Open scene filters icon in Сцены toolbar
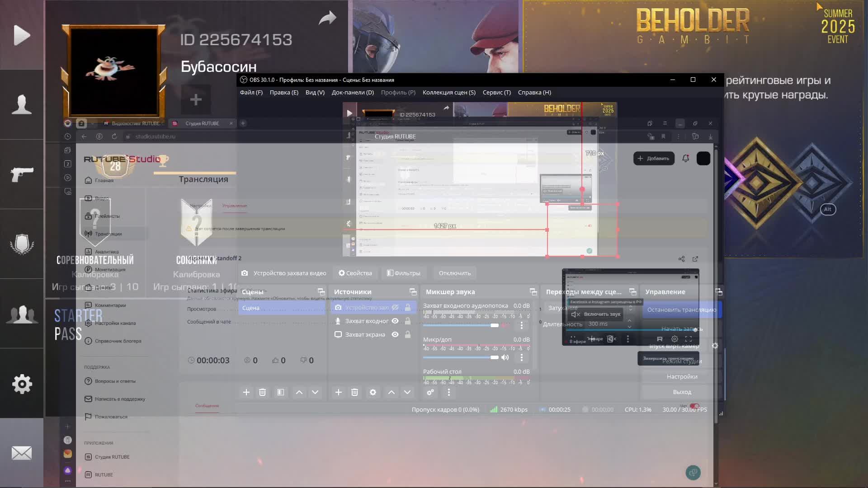Image resolution: width=868 pixels, height=488 pixels. (281, 392)
